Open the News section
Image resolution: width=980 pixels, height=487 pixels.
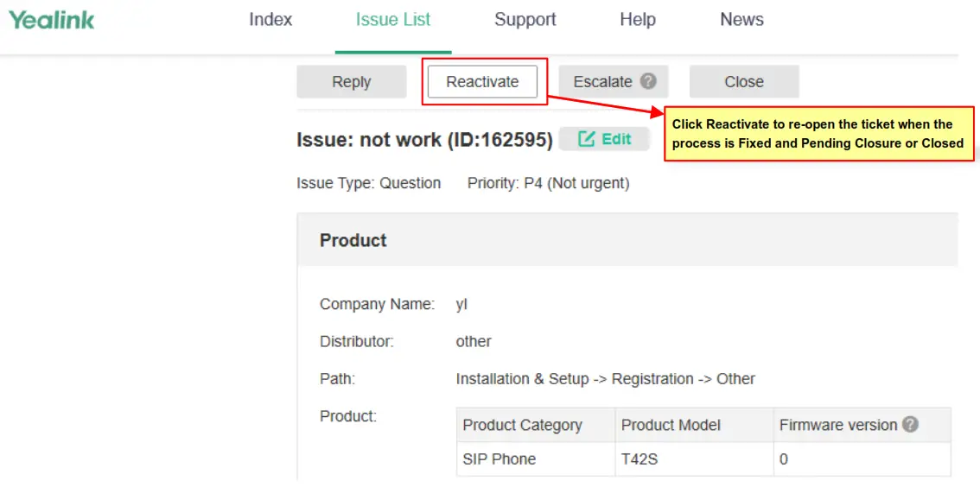click(741, 20)
